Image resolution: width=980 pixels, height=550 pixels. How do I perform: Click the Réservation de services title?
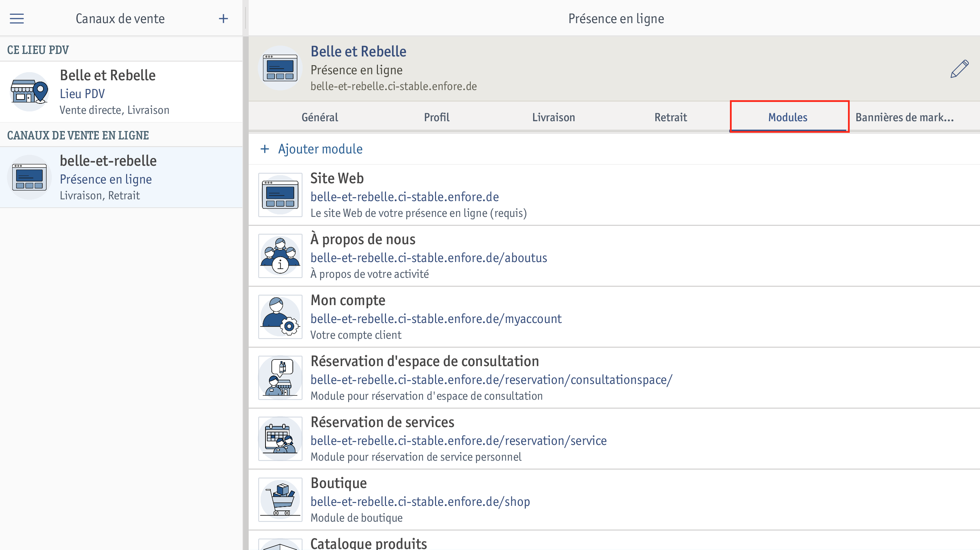(x=382, y=422)
